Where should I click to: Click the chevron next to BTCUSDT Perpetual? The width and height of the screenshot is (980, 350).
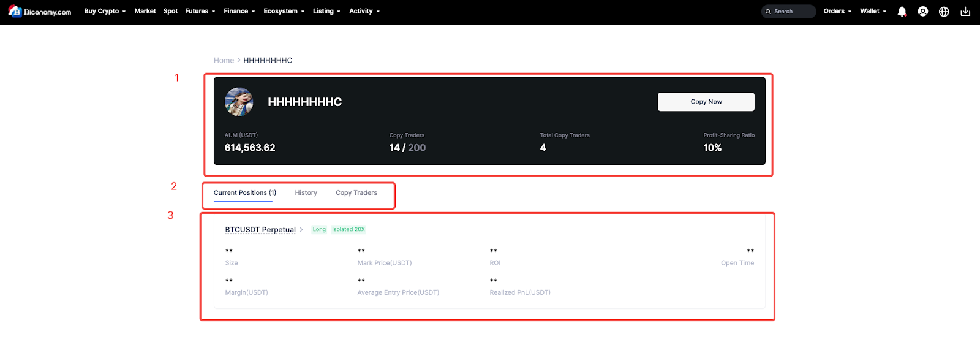(301, 230)
